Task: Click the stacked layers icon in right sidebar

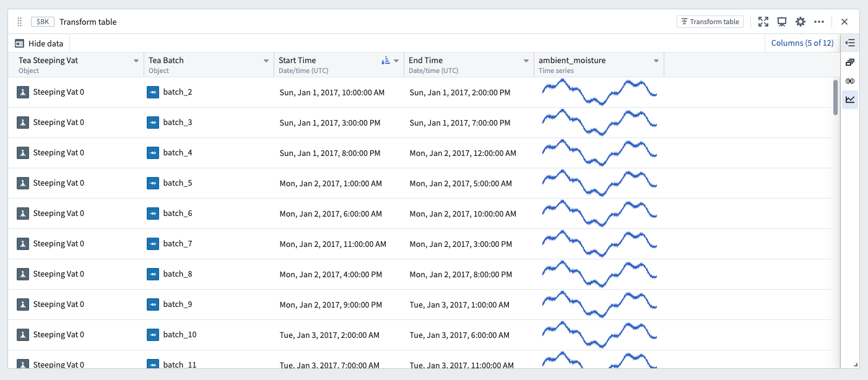Action: [850, 62]
